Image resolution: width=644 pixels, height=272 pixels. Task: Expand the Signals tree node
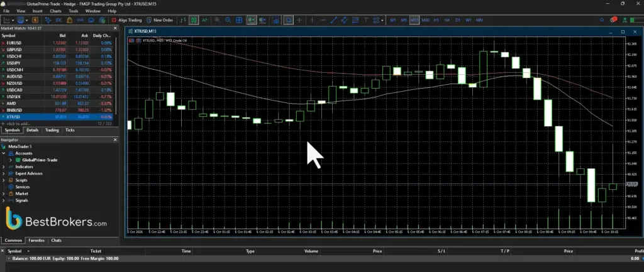pyautogui.click(x=4, y=200)
